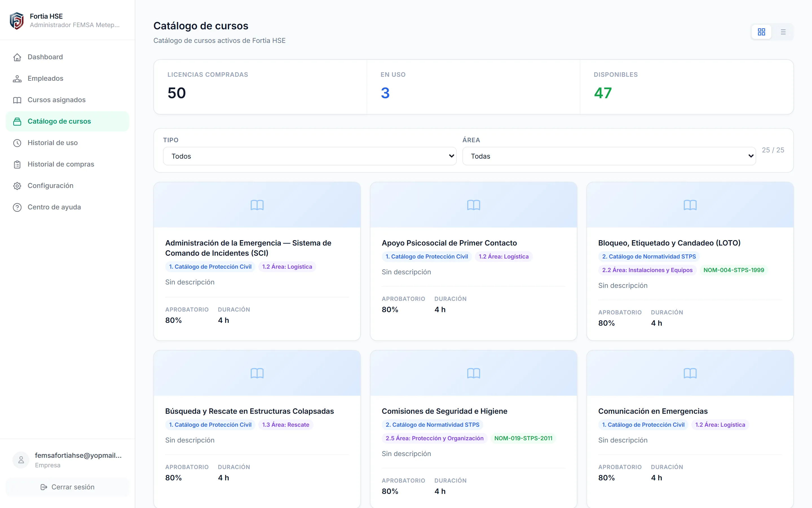
Task: Click the Licencias compradas value 50
Action: point(176,93)
